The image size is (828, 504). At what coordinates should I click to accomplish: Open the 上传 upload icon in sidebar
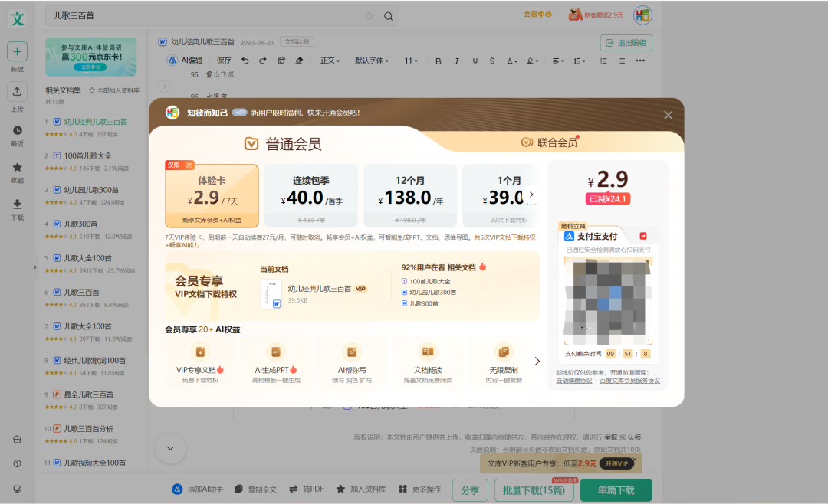pyautogui.click(x=17, y=92)
